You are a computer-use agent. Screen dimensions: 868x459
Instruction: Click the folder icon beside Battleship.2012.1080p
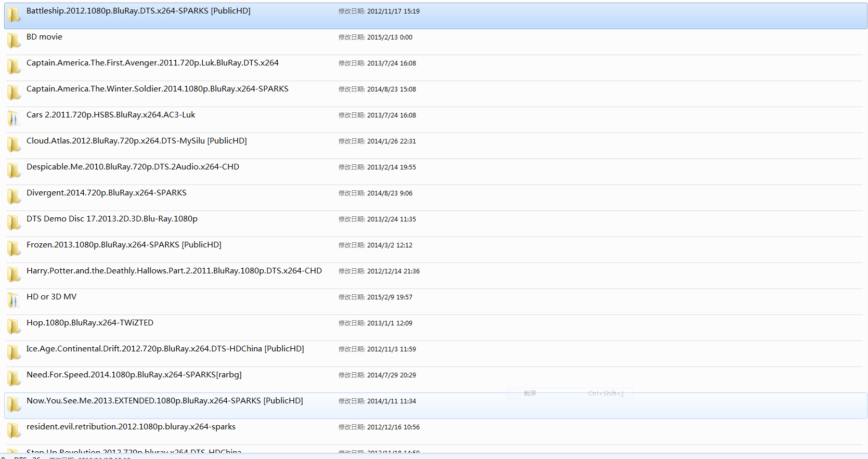click(14, 15)
